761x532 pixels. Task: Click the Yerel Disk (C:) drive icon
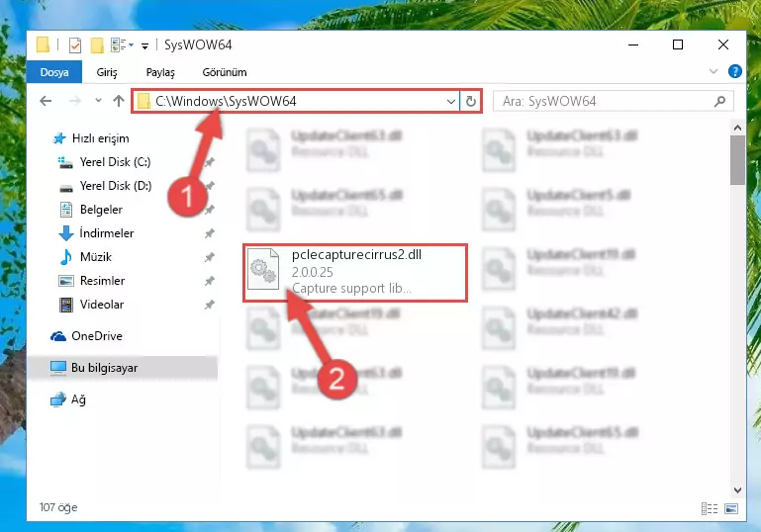[65, 162]
